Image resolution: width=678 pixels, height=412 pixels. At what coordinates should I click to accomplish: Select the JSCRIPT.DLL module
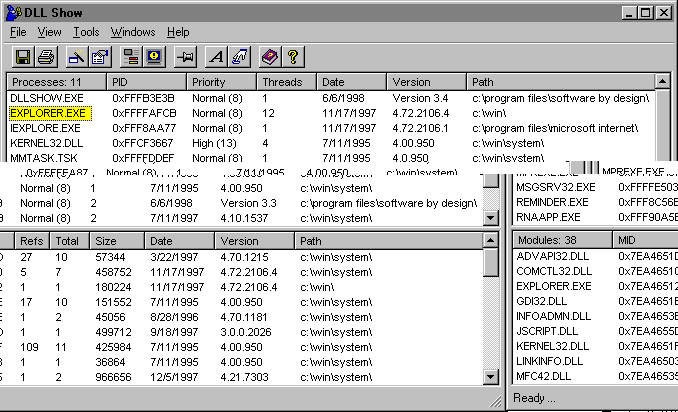click(547, 331)
